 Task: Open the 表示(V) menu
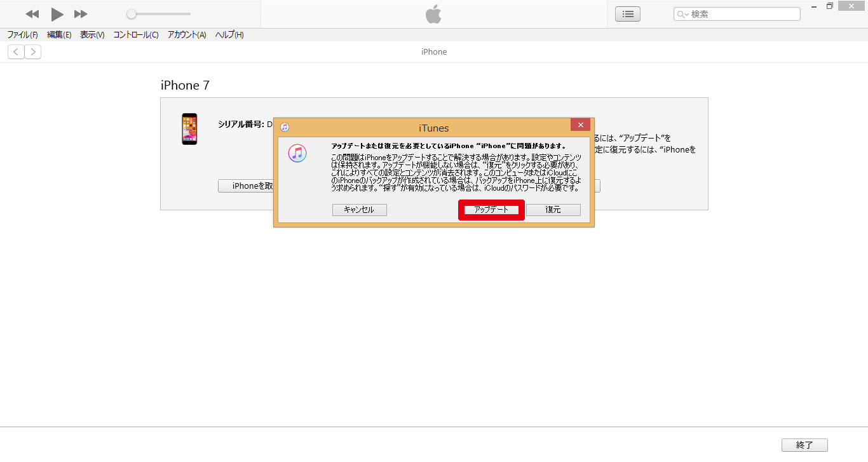(x=92, y=35)
